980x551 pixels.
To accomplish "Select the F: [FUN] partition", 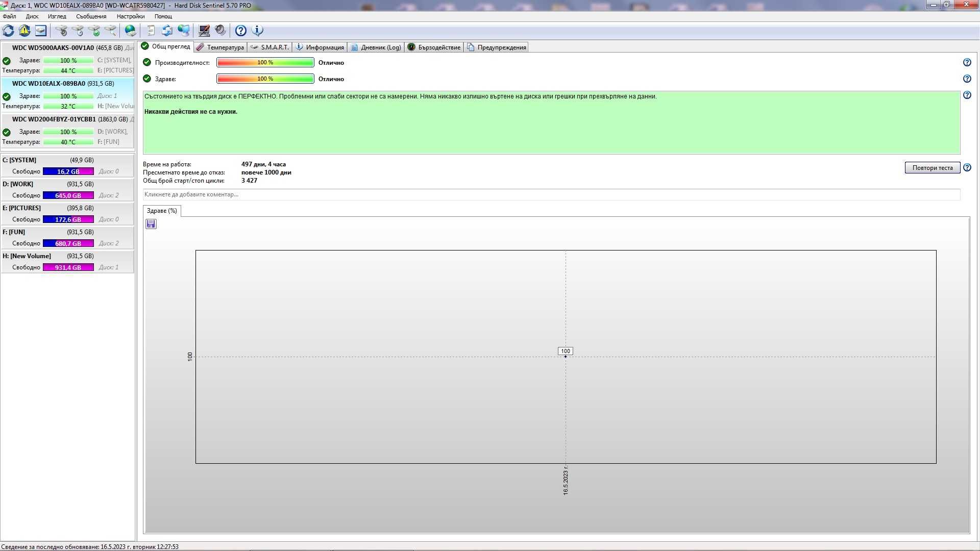I will (67, 238).
